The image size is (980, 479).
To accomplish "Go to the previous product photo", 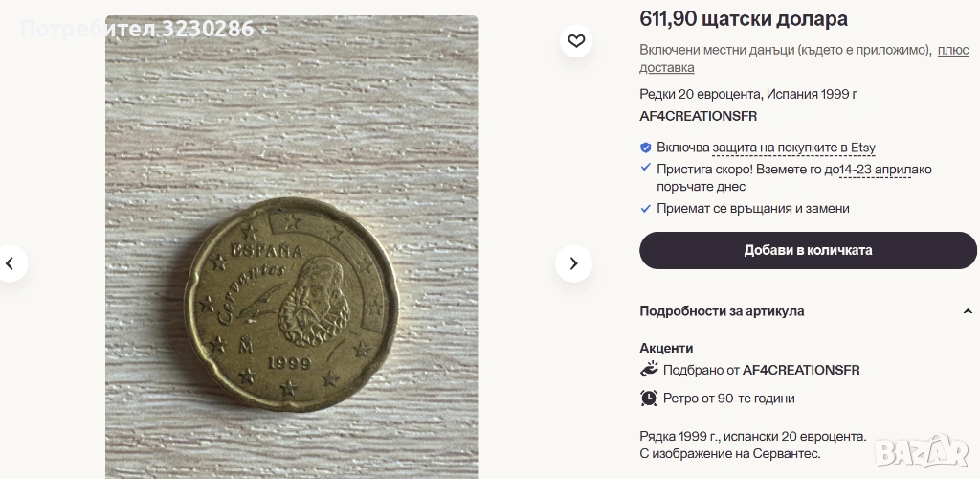I will [x=11, y=263].
